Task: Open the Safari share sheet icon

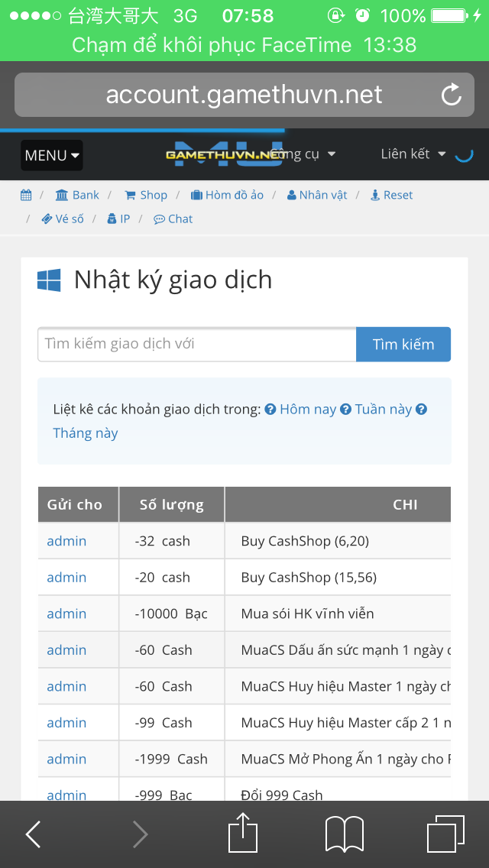Action: tap(243, 833)
